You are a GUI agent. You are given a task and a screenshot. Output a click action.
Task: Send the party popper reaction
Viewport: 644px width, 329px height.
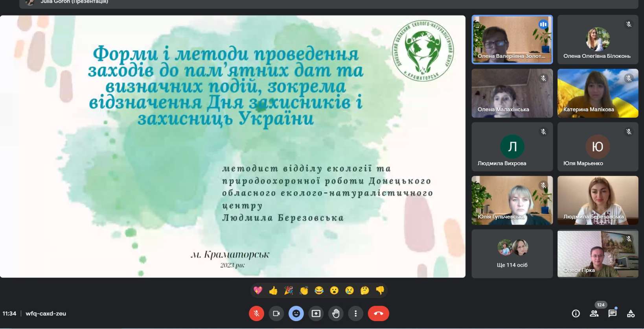click(x=289, y=290)
